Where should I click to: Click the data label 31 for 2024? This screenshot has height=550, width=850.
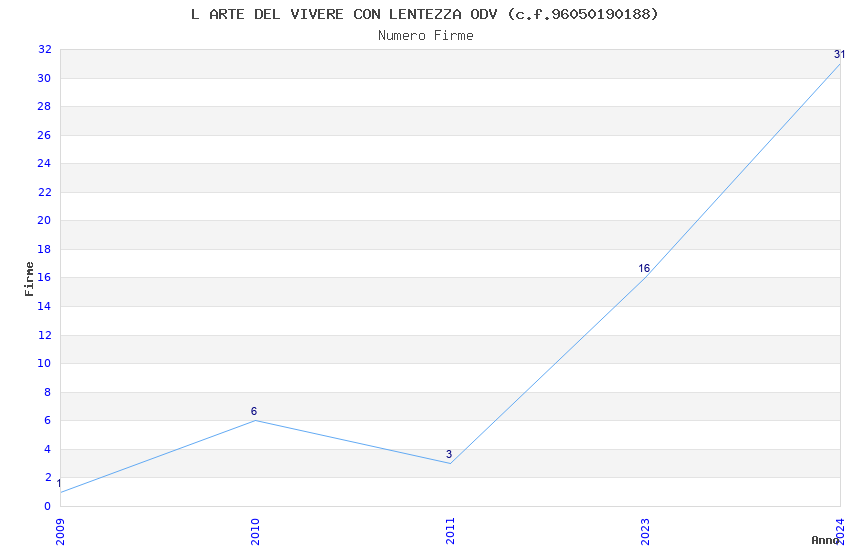[839, 54]
